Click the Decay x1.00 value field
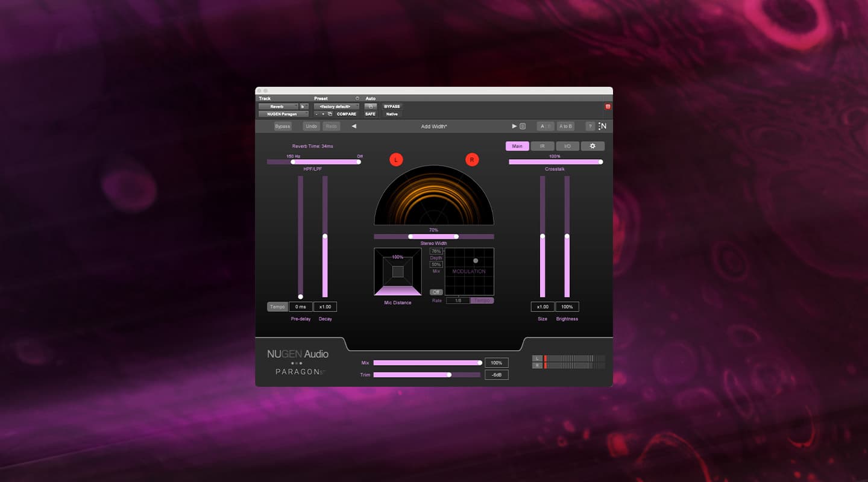Image resolution: width=868 pixels, height=482 pixels. pos(325,307)
